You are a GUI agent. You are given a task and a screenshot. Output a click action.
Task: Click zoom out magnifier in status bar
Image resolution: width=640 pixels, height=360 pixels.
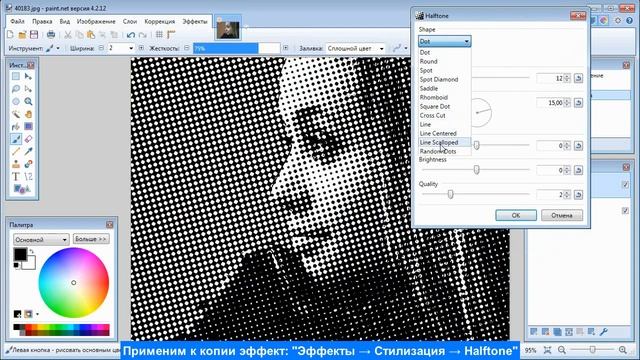(562, 350)
